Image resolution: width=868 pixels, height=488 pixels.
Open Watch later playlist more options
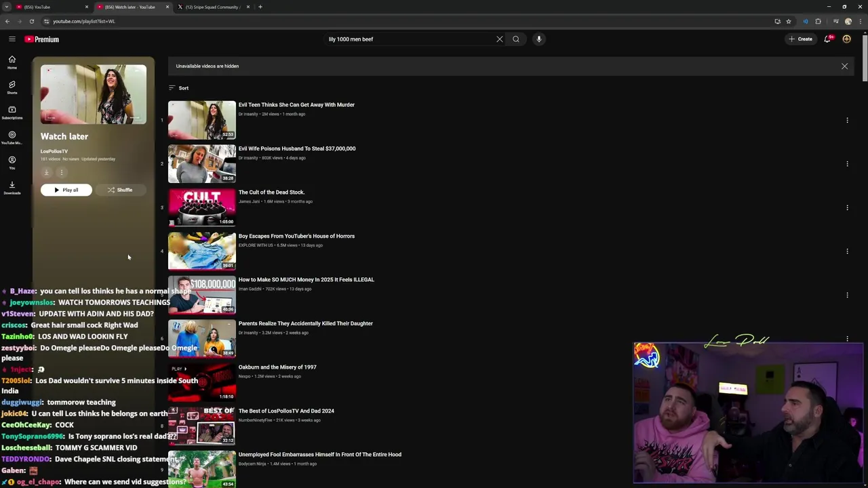pyautogui.click(x=61, y=172)
